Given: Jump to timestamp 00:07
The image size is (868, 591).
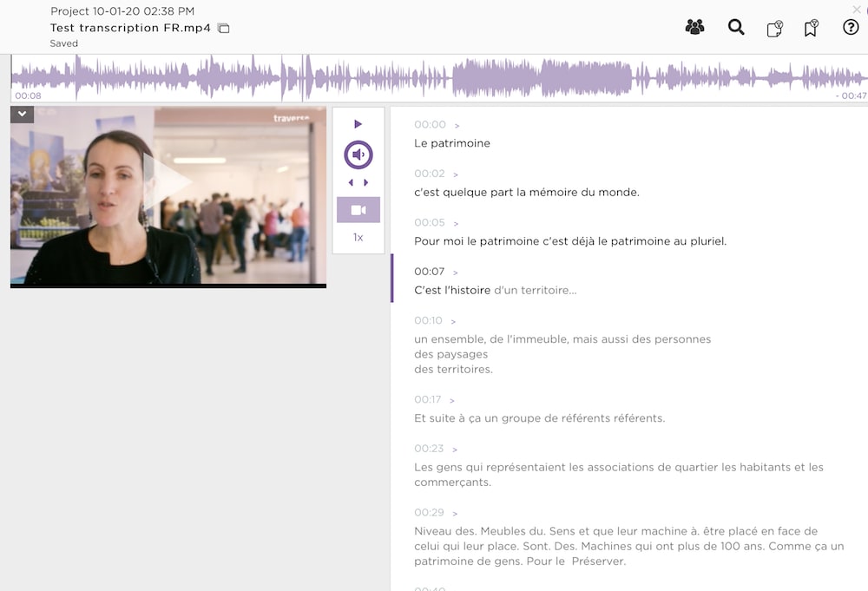Looking at the screenshot, I should pyautogui.click(x=429, y=272).
